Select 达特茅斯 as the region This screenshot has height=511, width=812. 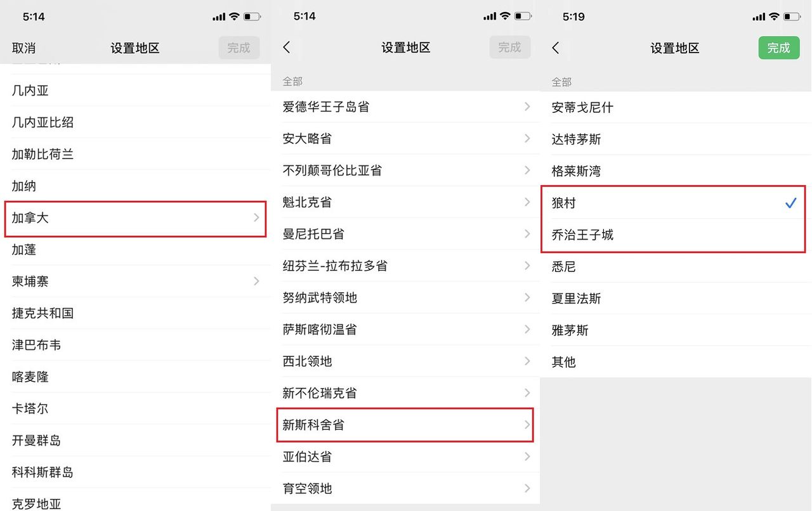pyautogui.click(x=576, y=139)
